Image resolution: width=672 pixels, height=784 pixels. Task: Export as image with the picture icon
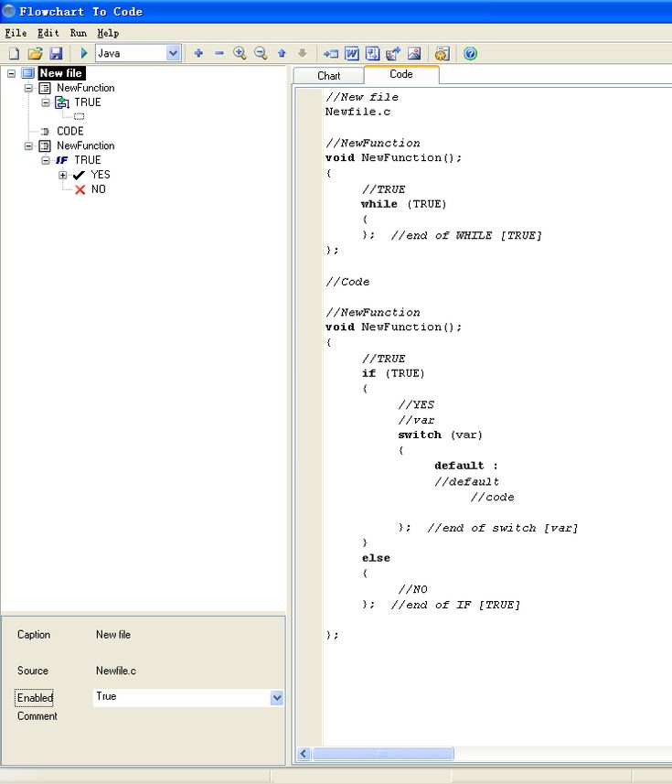click(414, 53)
